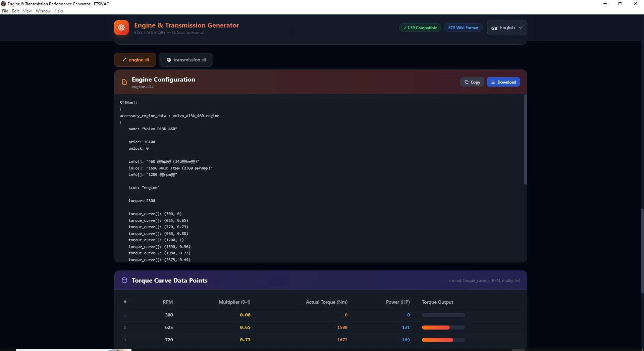The height and width of the screenshot is (351, 644).
Task: Click the 131 power value
Action: [x=406, y=328]
